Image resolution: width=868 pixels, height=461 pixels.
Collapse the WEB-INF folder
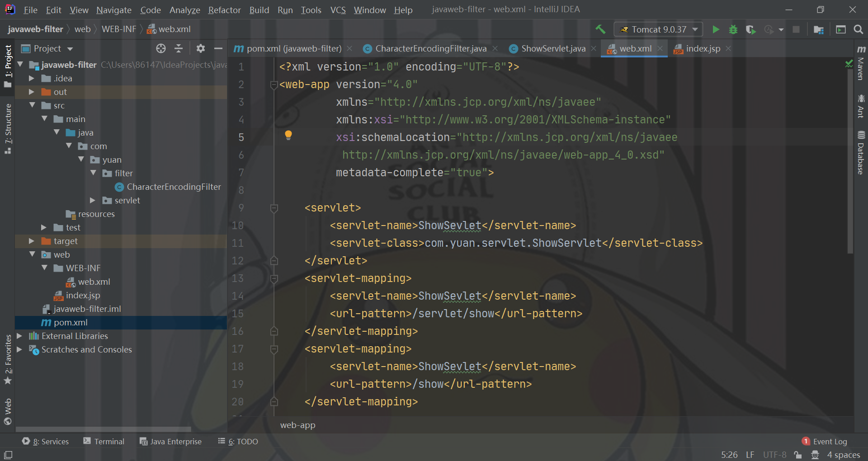(x=44, y=268)
